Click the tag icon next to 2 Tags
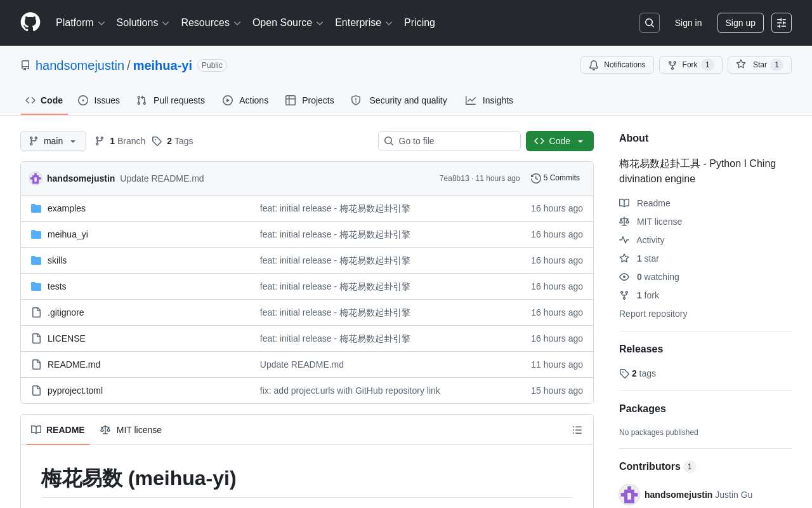 (157, 141)
